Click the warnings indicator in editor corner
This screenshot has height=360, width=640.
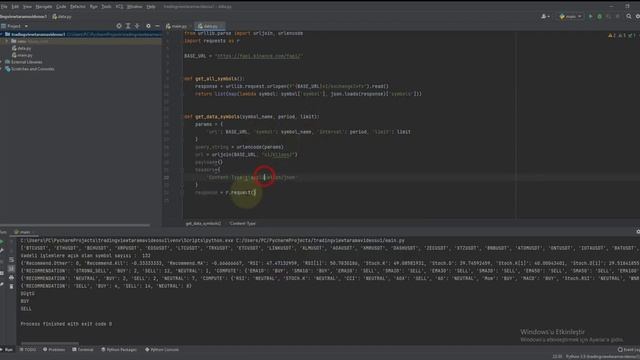coord(623,36)
